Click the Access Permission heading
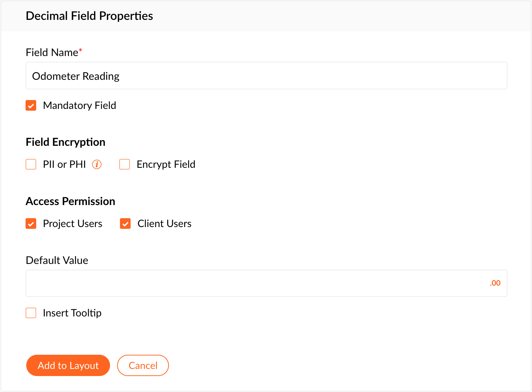Screen dimensions: 532x392 pos(70,201)
